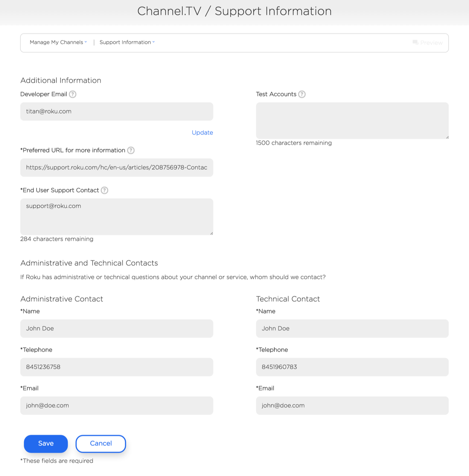The width and height of the screenshot is (469, 476).
Task: Focus the Administrative Contact Email field
Action: click(116, 406)
